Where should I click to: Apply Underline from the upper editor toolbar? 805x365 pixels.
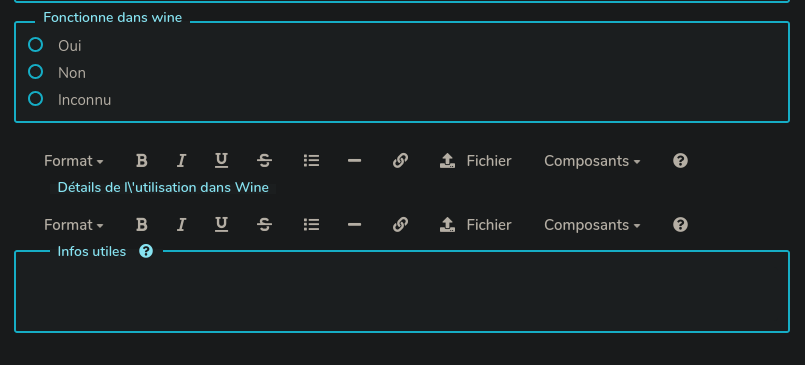[221, 161]
